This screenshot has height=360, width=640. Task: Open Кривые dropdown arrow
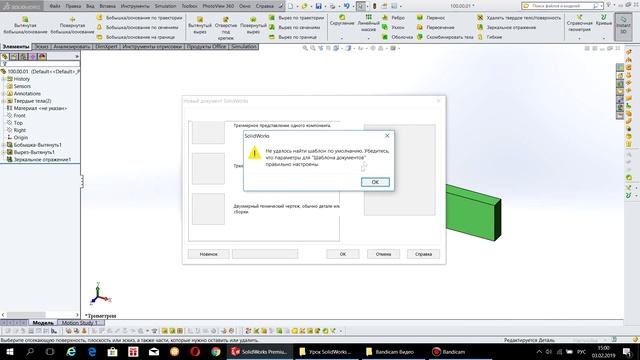click(x=604, y=38)
